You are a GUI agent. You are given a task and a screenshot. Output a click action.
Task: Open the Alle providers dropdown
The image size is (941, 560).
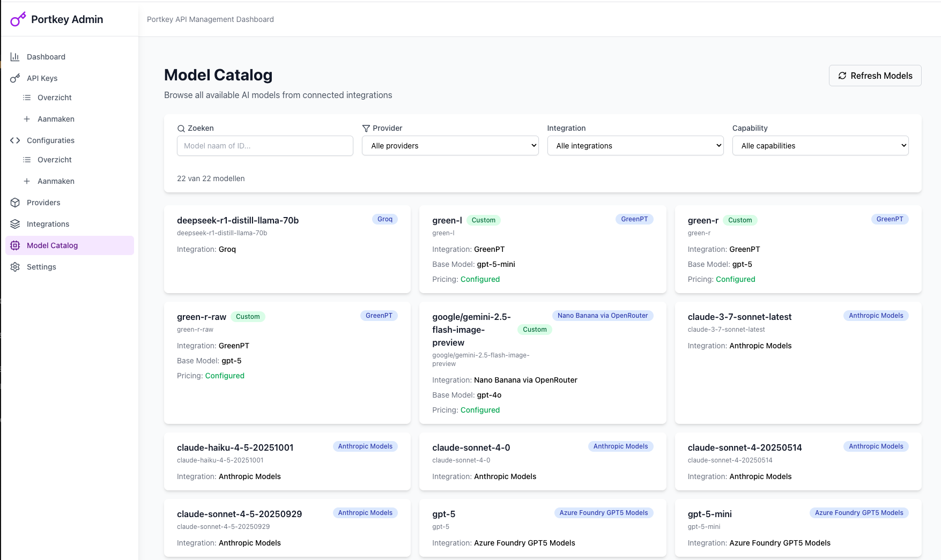pyautogui.click(x=450, y=146)
